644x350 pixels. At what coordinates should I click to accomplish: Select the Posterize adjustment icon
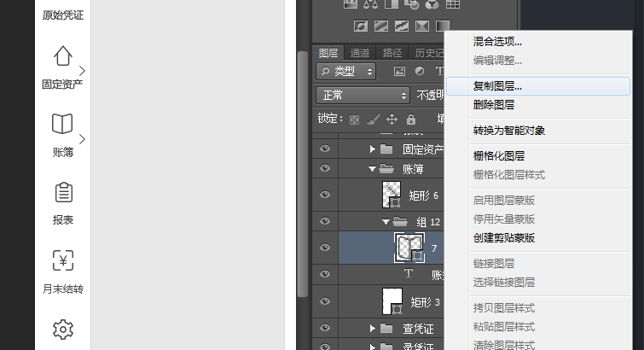tap(380, 26)
